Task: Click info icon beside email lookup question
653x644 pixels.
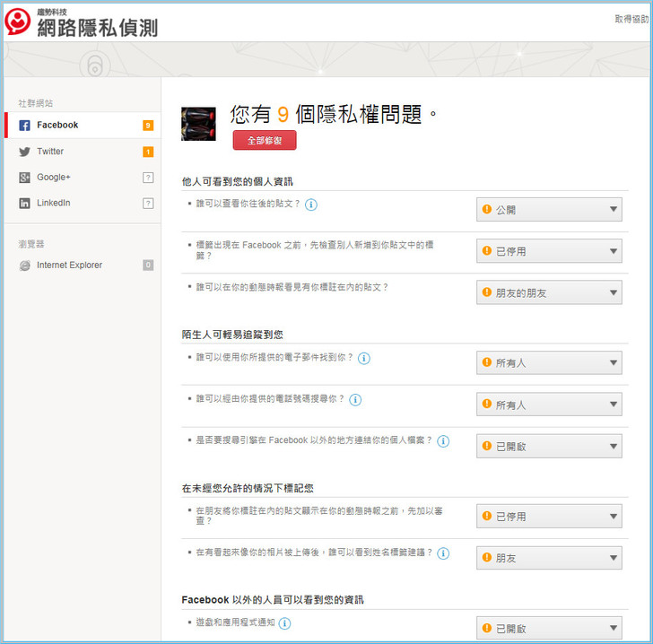Action: [x=364, y=358]
